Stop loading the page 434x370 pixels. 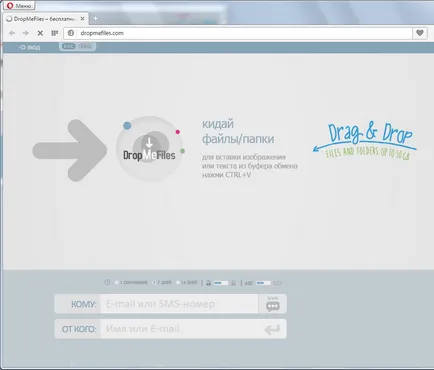pos(40,33)
